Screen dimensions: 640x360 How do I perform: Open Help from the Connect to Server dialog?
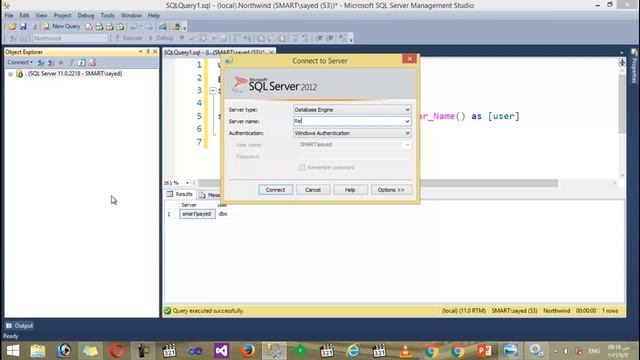pos(350,190)
